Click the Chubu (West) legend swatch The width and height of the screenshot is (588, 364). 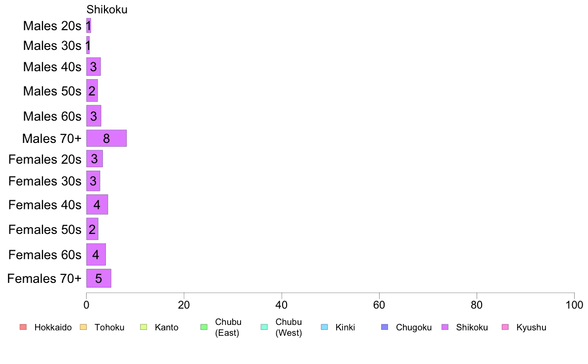[x=264, y=327]
